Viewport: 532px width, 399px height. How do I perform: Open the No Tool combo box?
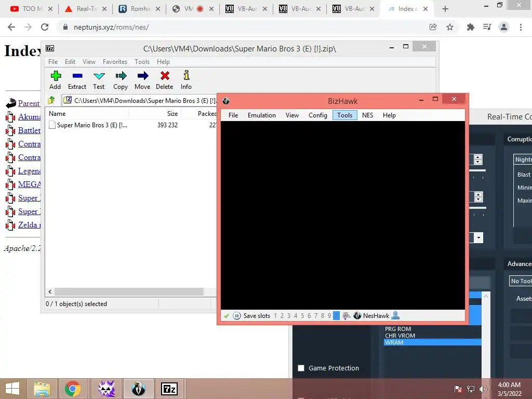521,281
